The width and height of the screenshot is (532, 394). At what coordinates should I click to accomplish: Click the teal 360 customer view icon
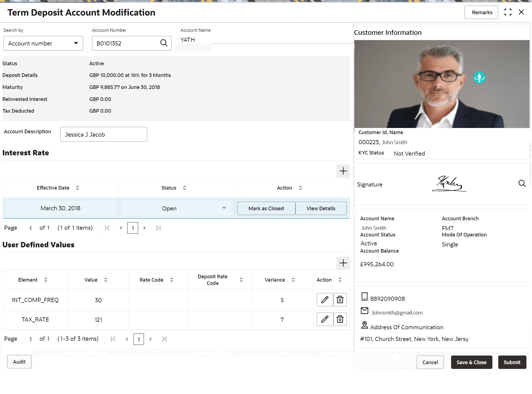(x=479, y=78)
